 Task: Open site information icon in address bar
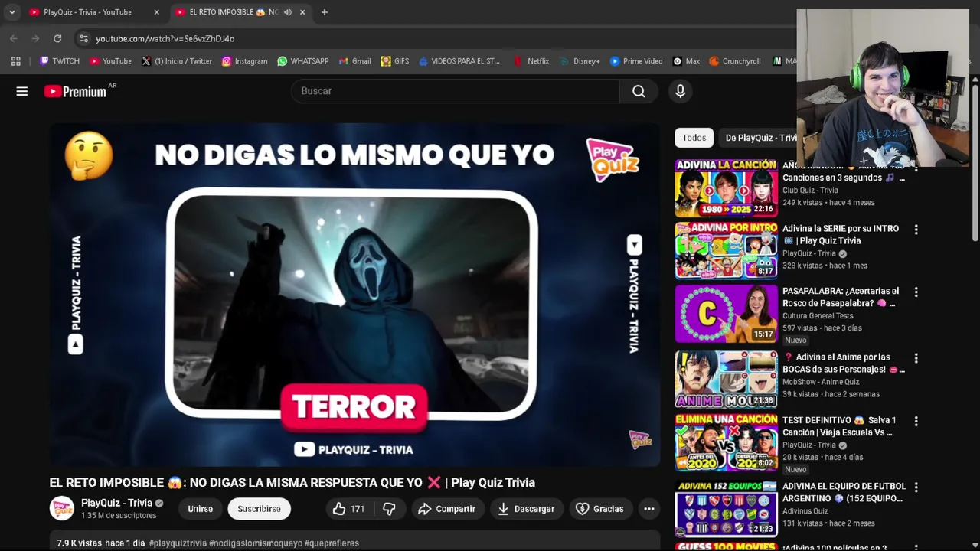(83, 38)
